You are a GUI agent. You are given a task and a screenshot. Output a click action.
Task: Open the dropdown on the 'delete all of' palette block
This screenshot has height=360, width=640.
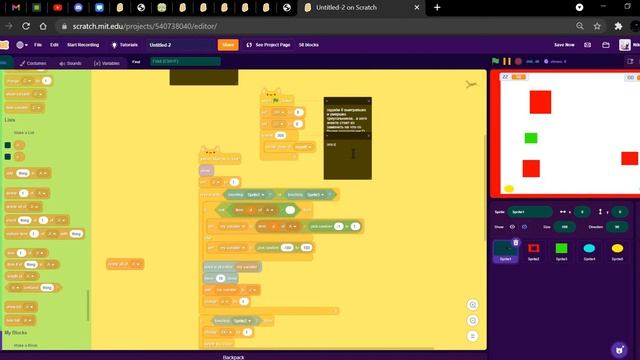[x=34, y=207]
